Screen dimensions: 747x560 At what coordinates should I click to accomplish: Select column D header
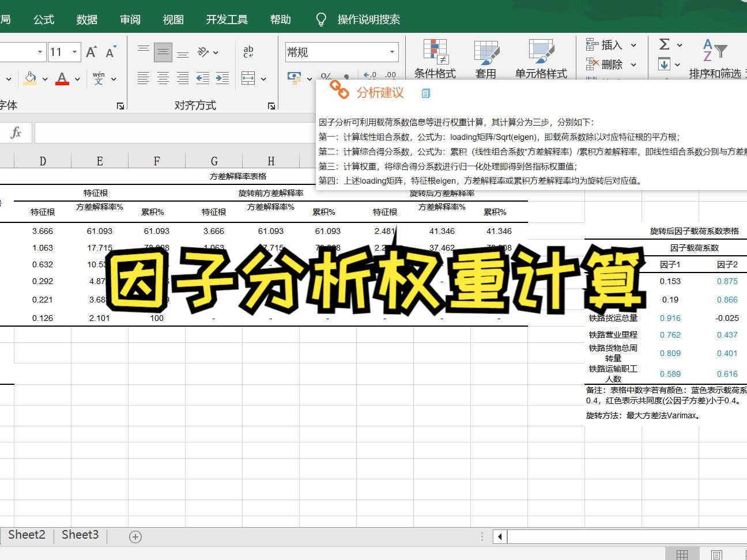click(x=43, y=161)
